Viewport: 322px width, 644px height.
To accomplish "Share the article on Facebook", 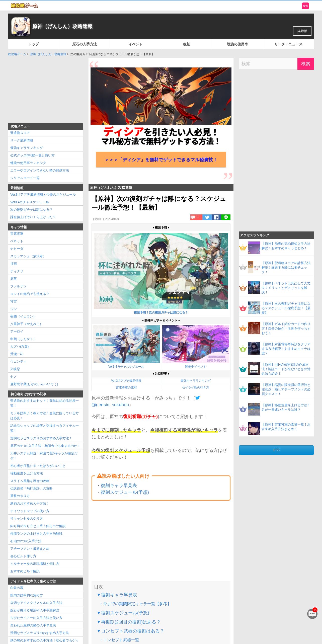I will pos(216,217).
